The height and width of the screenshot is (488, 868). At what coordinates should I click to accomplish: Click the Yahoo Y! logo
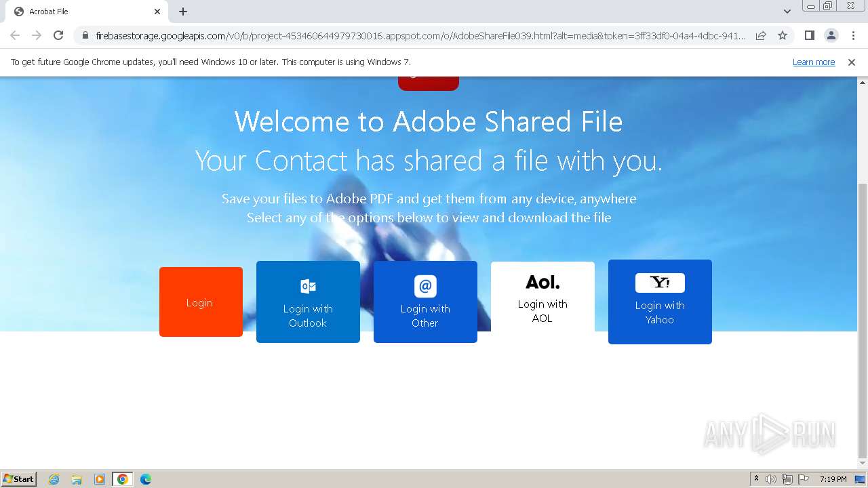(660, 283)
